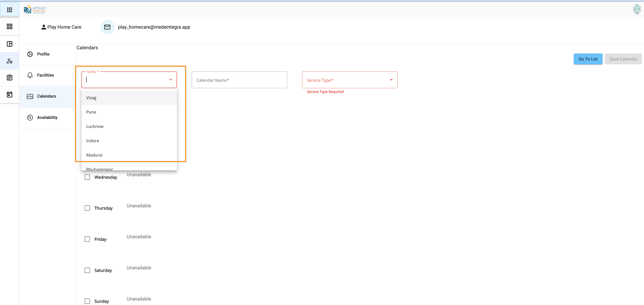Viewport: 644px width, 305px height.
Task: Tick the Sunday checkbox
Action: tap(87, 301)
